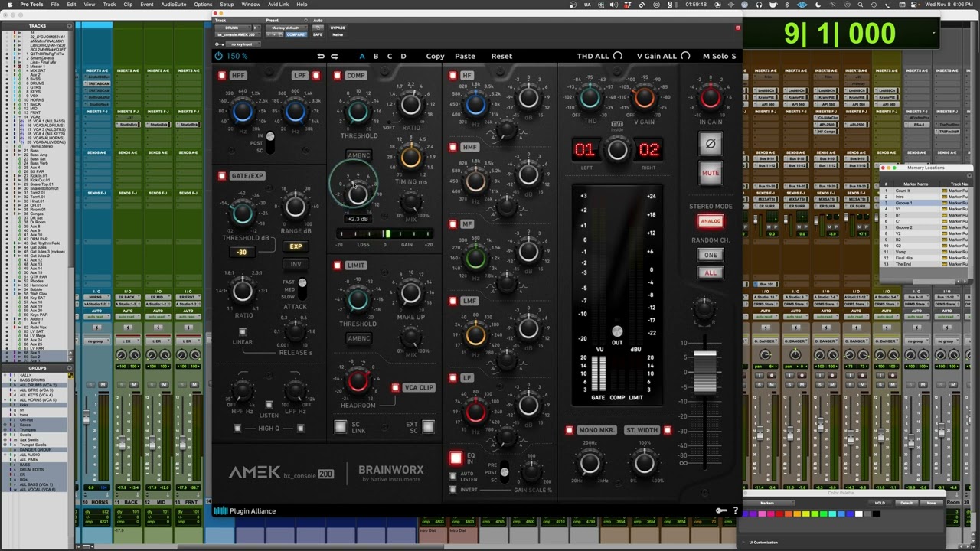Screen dimensions: 980x551
Task: Open the Setup menu
Action: pos(227,5)
